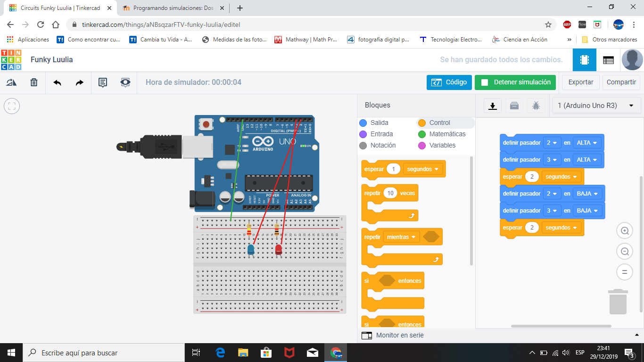Image resolution: width=644 pixels, height=362 pixels.
Task: Reload the page
Action: coord(41,25)
